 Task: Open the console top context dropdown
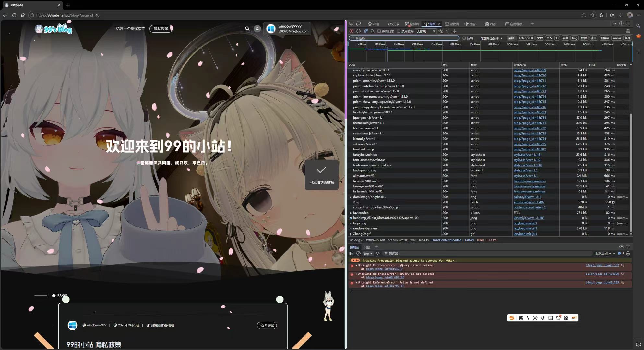tap(368, 253)
